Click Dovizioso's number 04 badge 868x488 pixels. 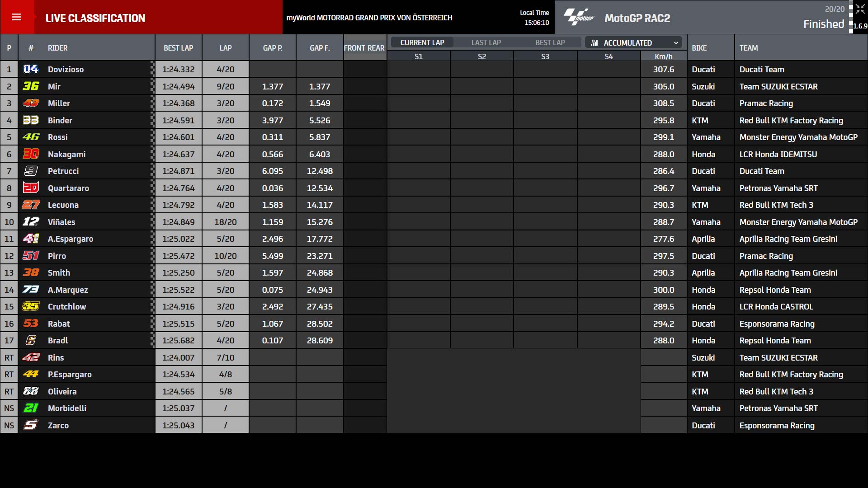31,69
